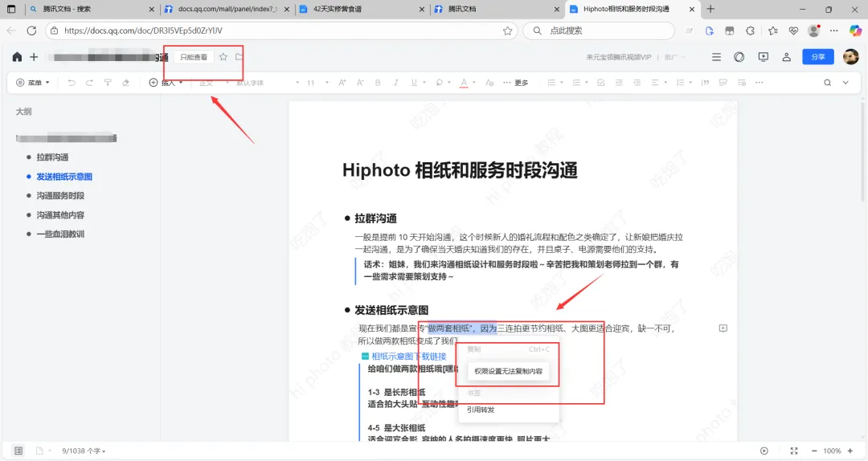The image size is (868, 461).
Task: Jump to 沟通服务时段 in outline
Action: [x=60, y=195]
